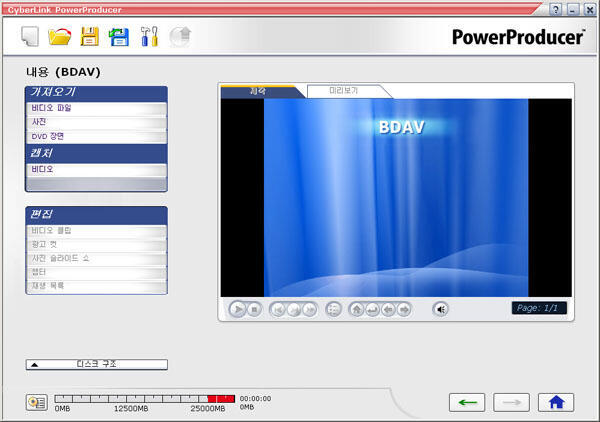
Task: Expand the 디스크 구조 panel
Action: pos(96,364)
